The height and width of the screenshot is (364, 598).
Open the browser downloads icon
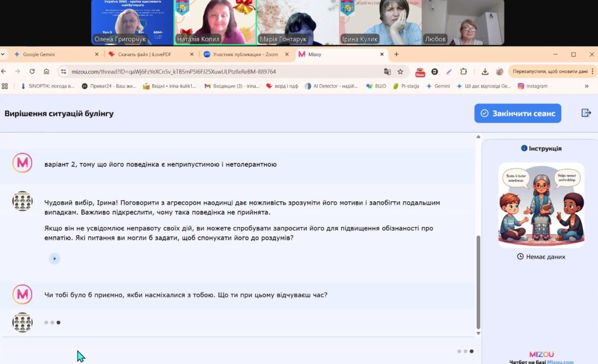[485, 72]
